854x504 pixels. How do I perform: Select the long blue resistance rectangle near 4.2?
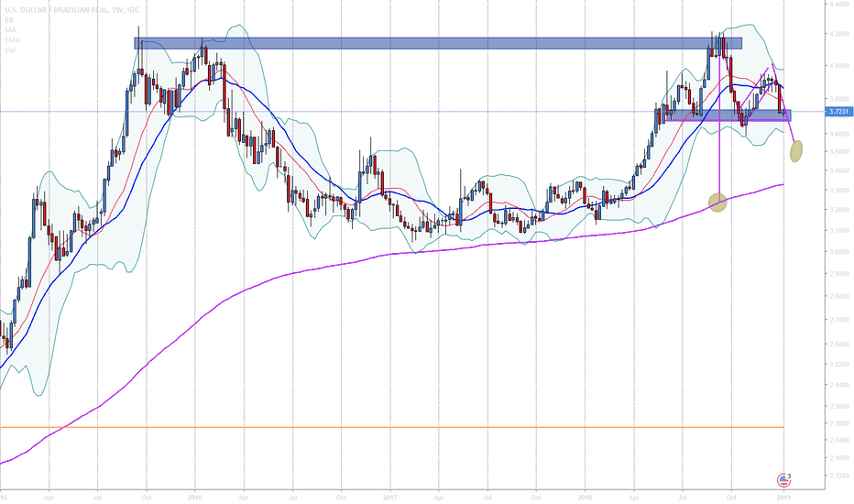pos(438,43)
